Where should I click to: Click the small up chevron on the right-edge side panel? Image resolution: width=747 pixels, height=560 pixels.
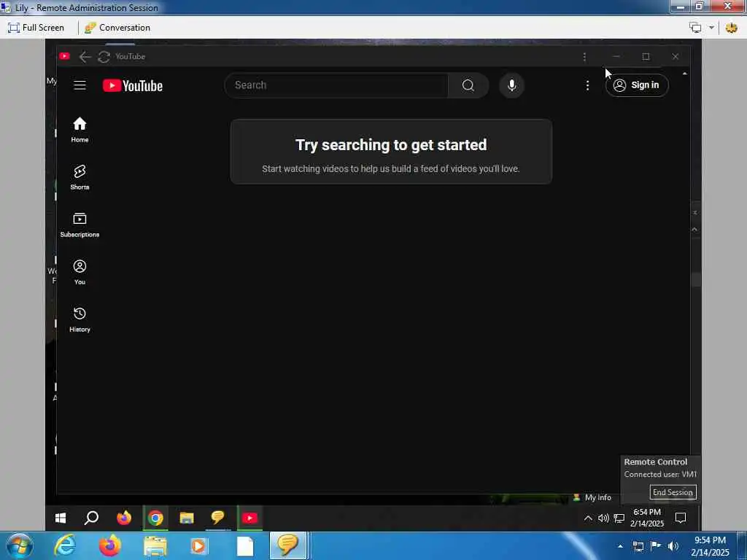click(694, 230)
